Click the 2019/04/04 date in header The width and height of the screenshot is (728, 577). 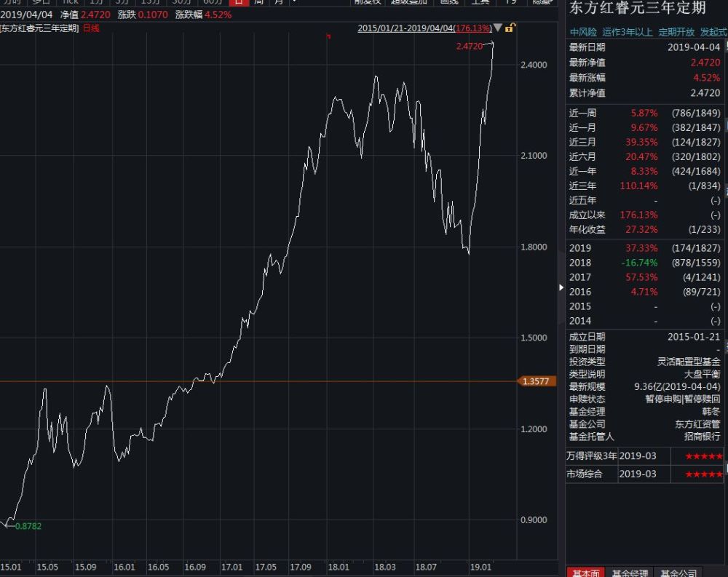(26, 15)
